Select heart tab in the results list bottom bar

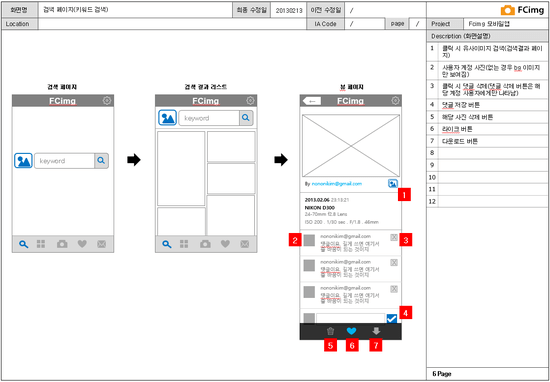point(225,244)
